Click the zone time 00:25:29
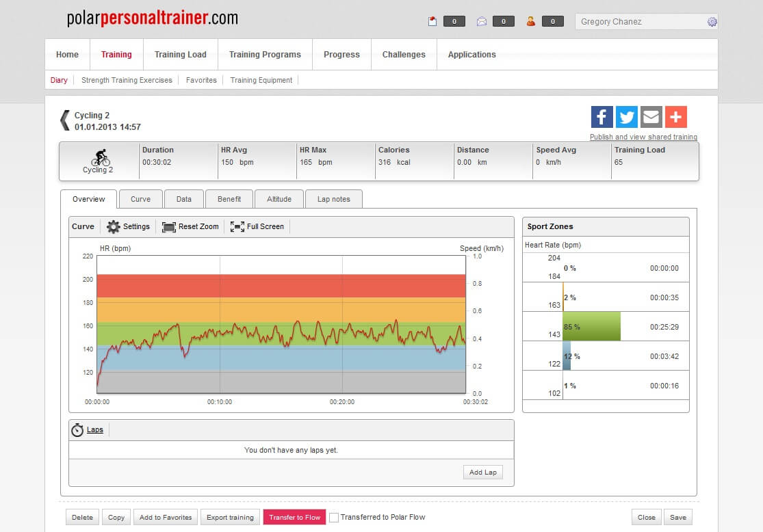 (664, 328)
